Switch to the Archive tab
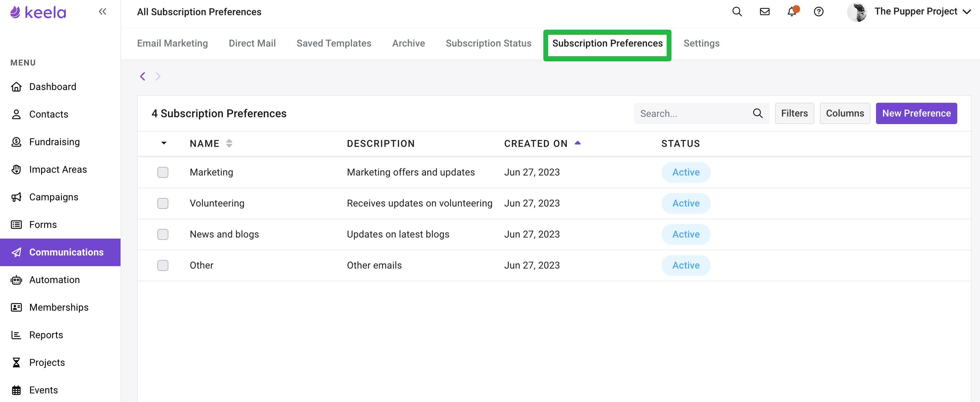The width and height of the screenshot is (980, 402). (408, 43)
